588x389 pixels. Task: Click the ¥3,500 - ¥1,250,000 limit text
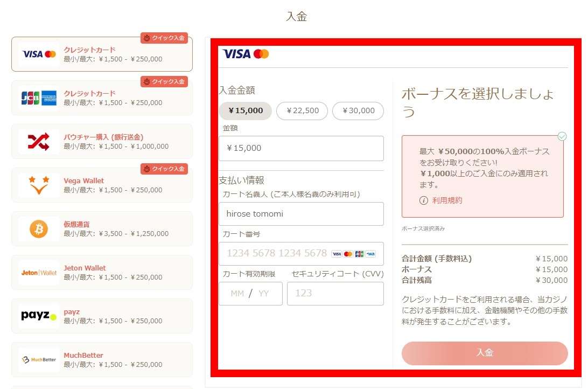tap(134, 233)
